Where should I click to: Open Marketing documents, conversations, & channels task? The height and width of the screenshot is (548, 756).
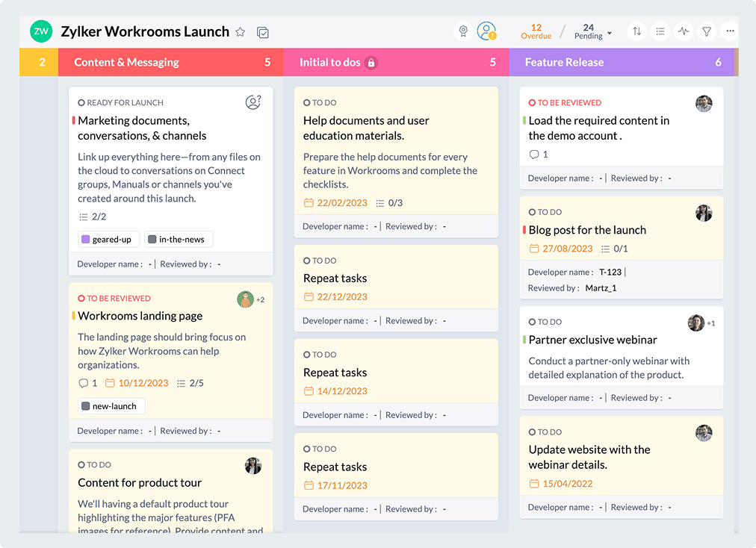(142, 128)
